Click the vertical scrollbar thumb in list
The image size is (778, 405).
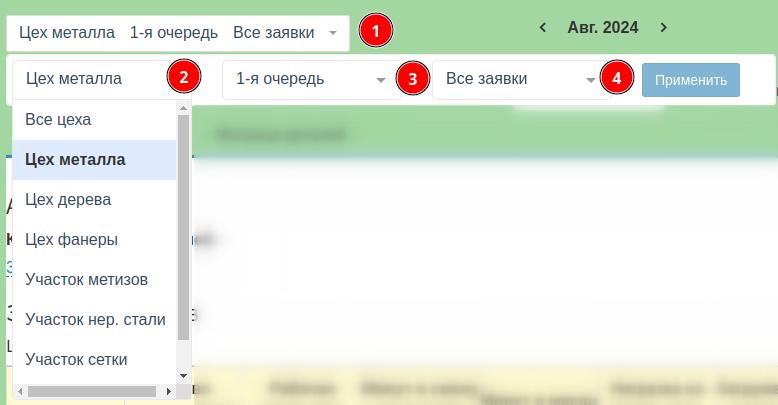click(x=184, y=227)
